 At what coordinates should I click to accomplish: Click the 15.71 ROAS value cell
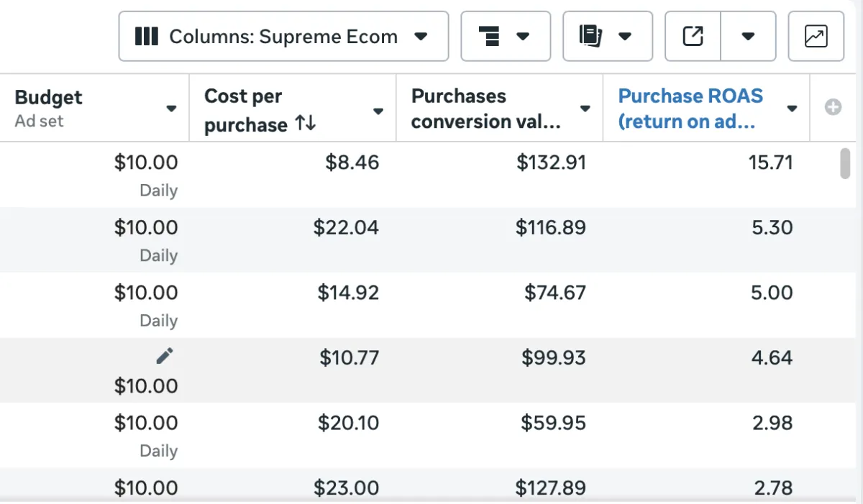click(x=770, y=162)
